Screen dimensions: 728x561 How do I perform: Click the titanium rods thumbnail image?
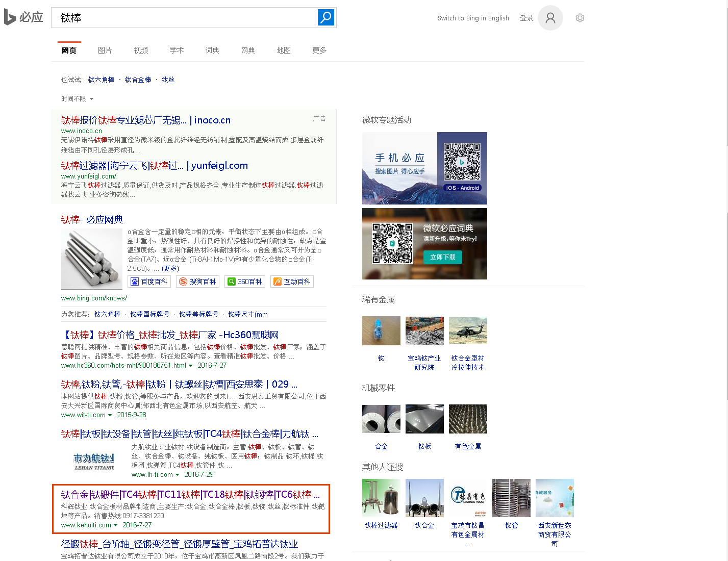(92, 259)
